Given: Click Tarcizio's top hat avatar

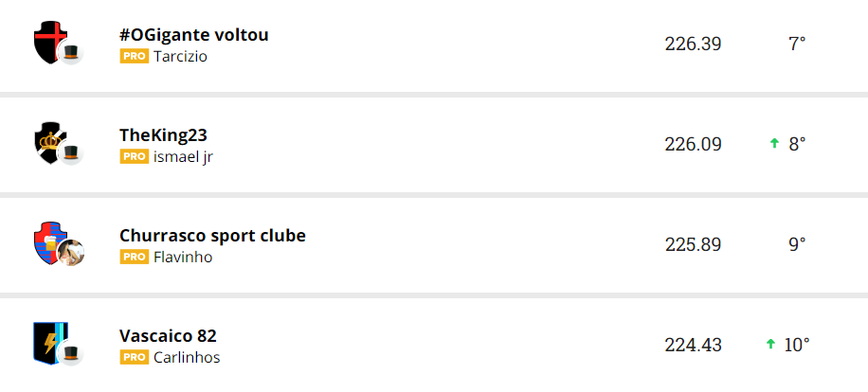Looking at the screenshot, I should tap(71, 54).
